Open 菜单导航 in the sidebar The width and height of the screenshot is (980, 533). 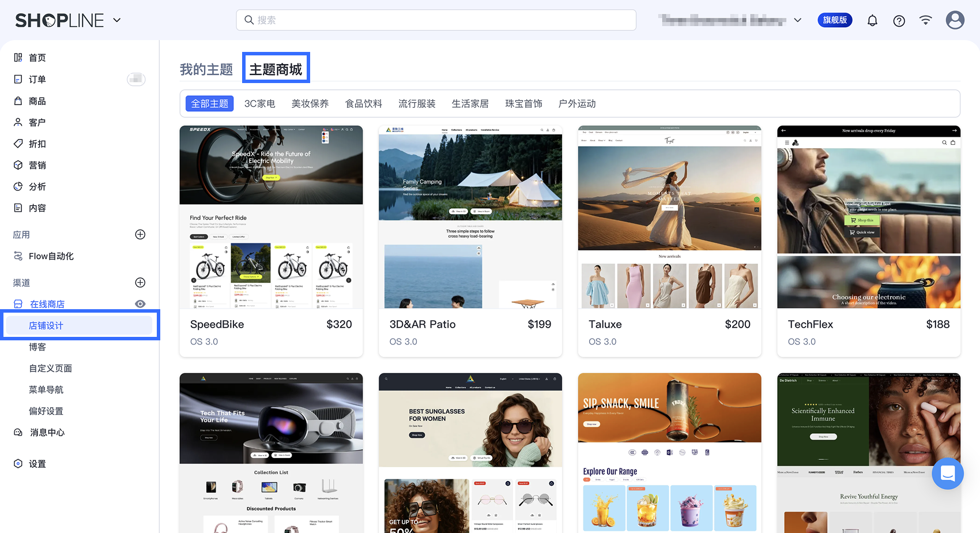coord(46,389)
